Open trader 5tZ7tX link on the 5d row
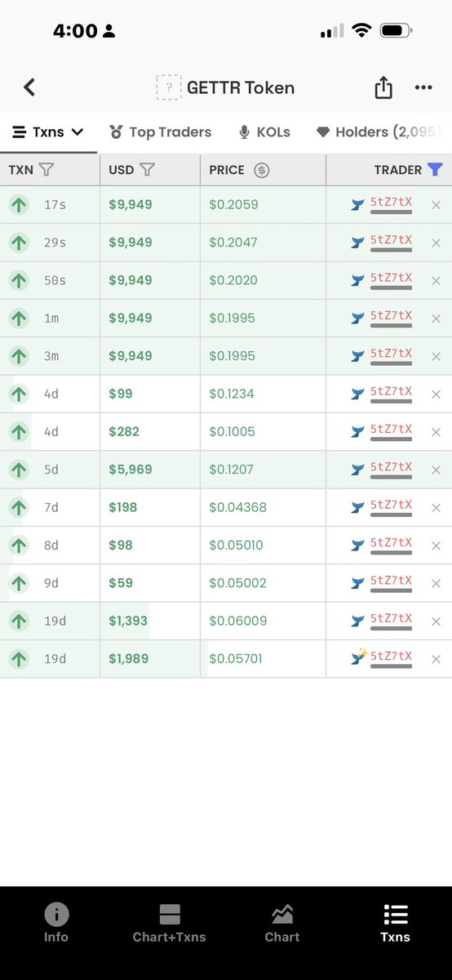Viewport: 452px width, 980px height. (x=392, y=468)
